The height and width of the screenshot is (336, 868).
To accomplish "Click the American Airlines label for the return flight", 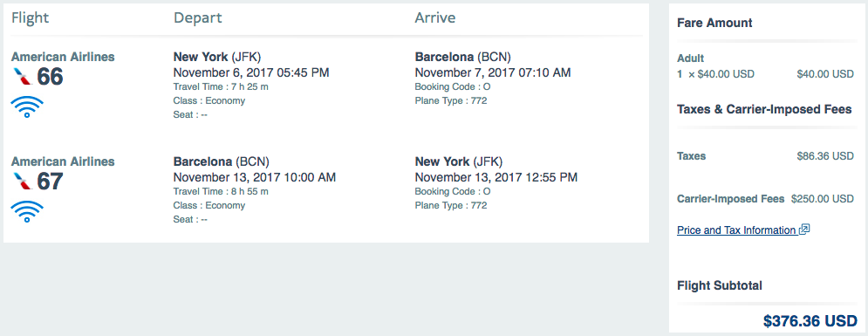I will tap(63, 161).
